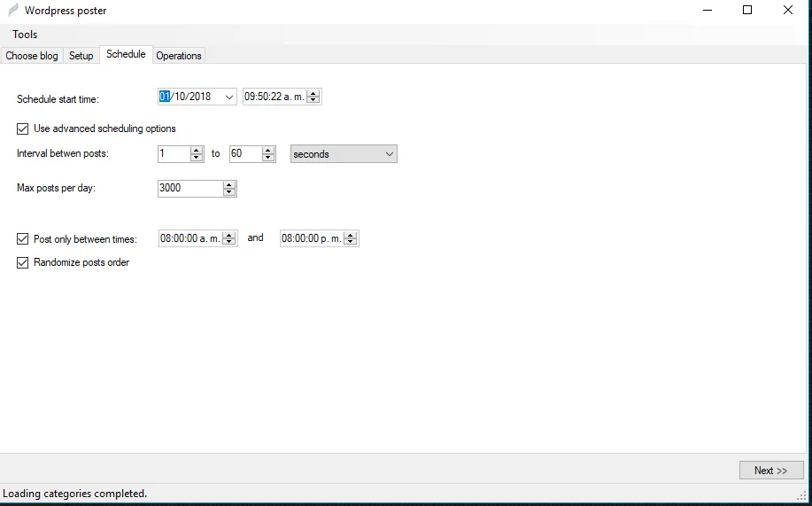
Task: Minimize the Wordpress poster window
Action: 708,10
